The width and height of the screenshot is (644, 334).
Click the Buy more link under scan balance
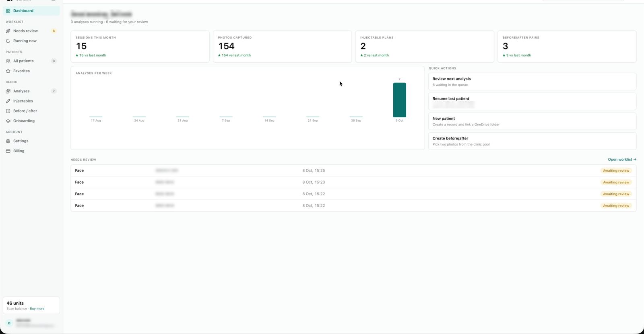(x=37, y=309)
